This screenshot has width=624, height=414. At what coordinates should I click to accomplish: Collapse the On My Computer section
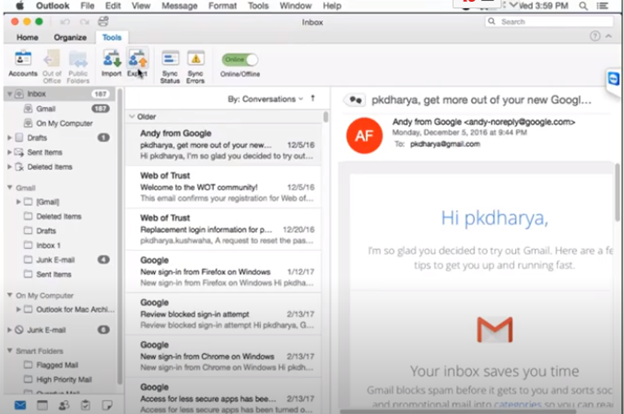(x=10, y=295)
